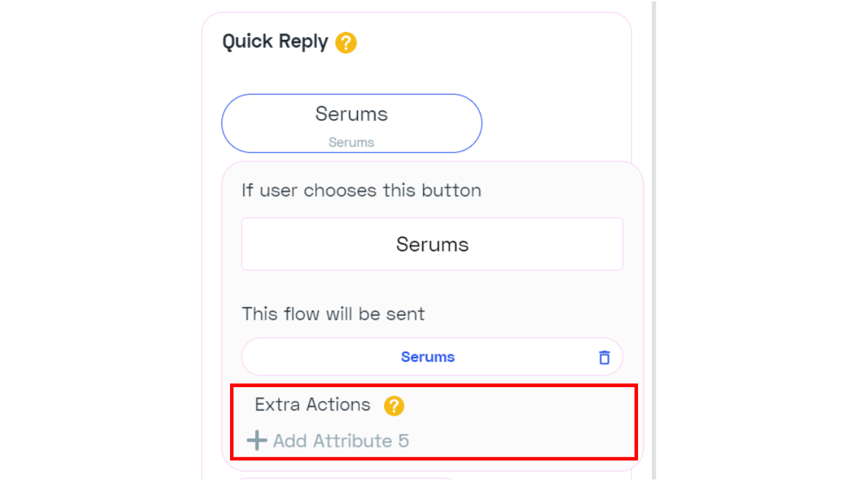868x491 pixels.
Task: Click the Quick Reply section heading
Action: 275,42
